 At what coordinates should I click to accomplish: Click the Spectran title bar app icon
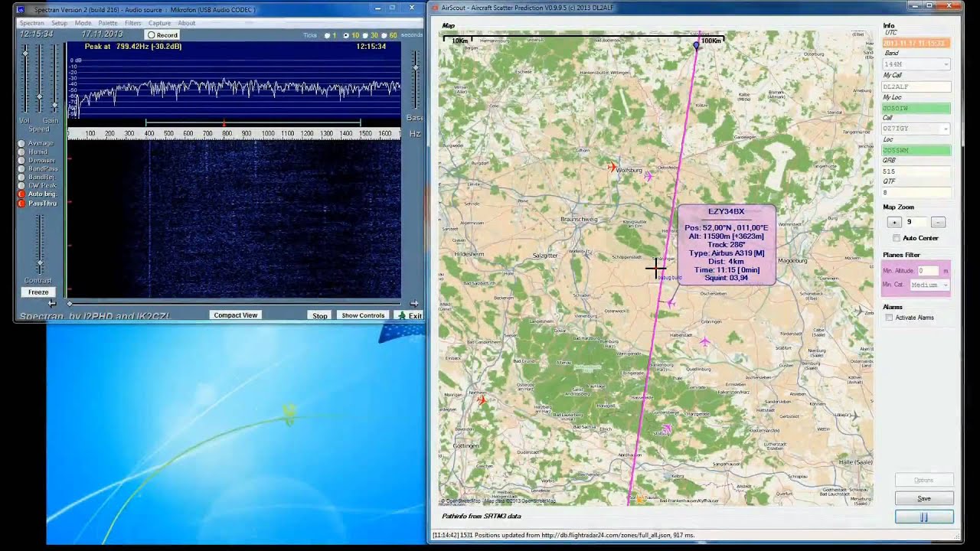(21, 9)
